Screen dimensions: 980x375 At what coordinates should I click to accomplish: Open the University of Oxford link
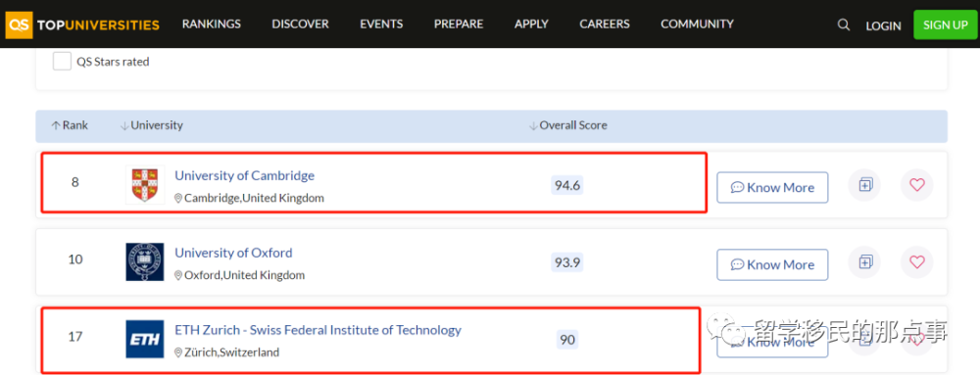[x=233, y=253]
